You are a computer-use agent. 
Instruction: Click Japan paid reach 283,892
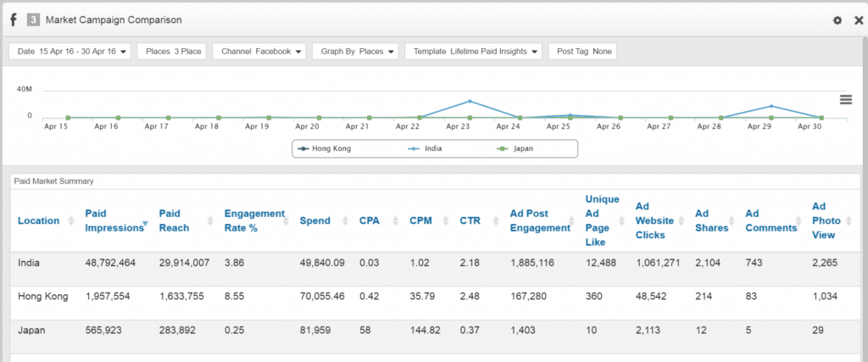[181, 331]
